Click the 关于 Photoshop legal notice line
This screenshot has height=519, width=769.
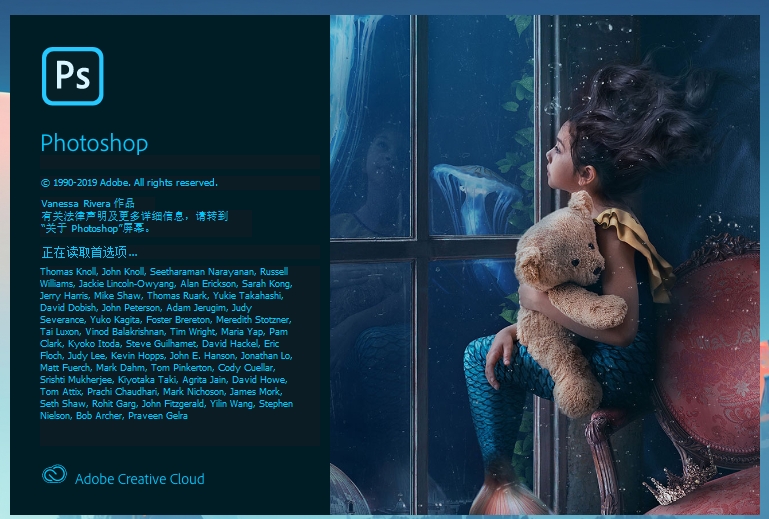96,228
